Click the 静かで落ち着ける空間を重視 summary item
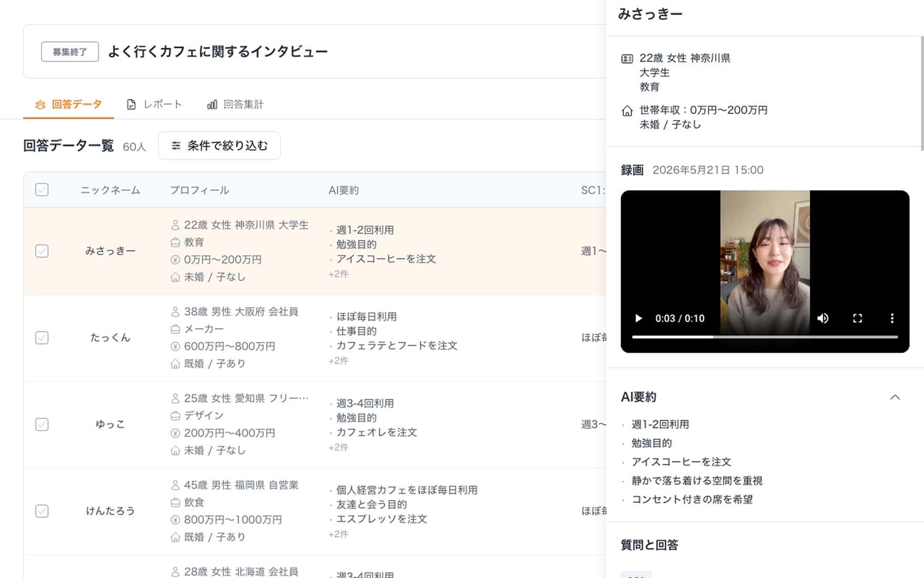 [697, 481]
